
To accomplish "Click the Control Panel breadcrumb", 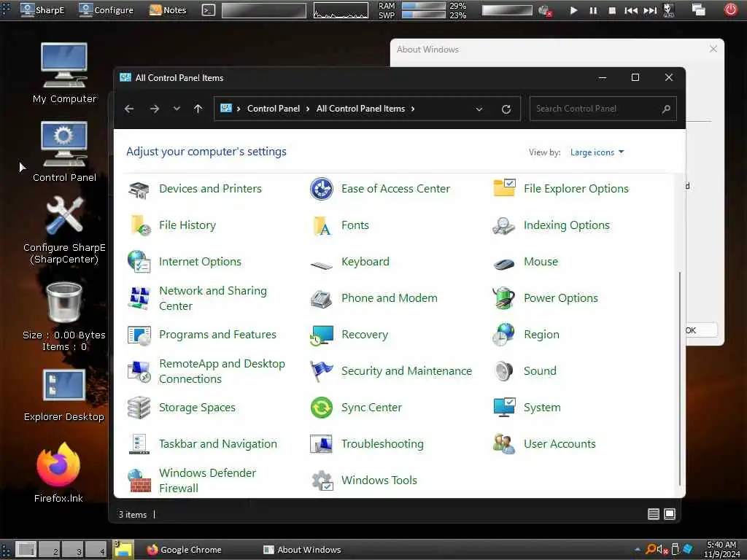I will (274, 109).
